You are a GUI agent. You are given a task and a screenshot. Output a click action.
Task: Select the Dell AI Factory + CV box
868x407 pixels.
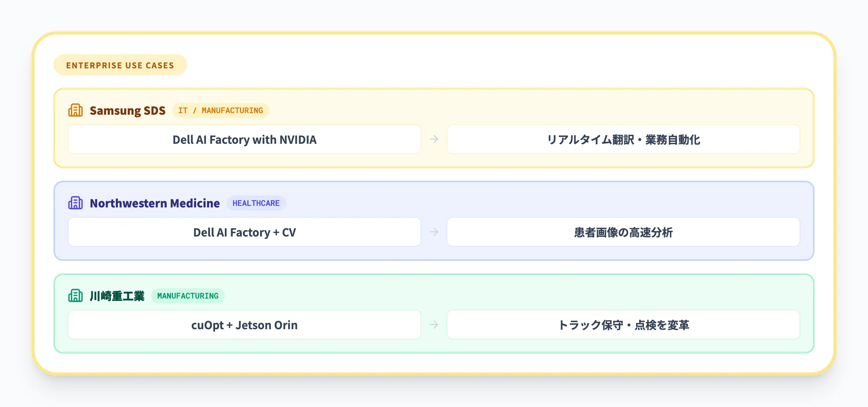[244, 232]
